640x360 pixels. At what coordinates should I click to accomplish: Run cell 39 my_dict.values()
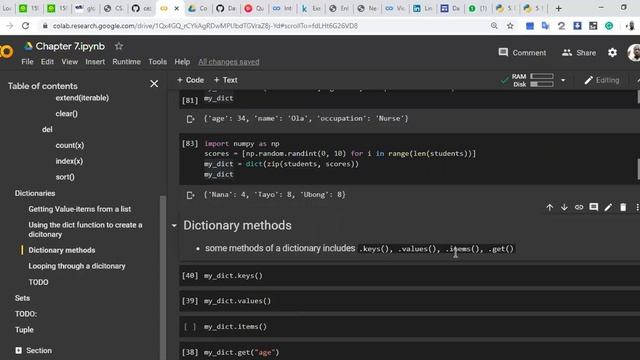(x=190, y=301)
